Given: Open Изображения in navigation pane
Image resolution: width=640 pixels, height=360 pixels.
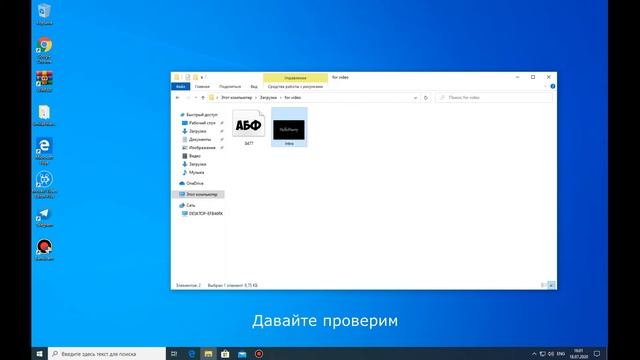Looking at the screenshot, I should (x=202, y=147).
